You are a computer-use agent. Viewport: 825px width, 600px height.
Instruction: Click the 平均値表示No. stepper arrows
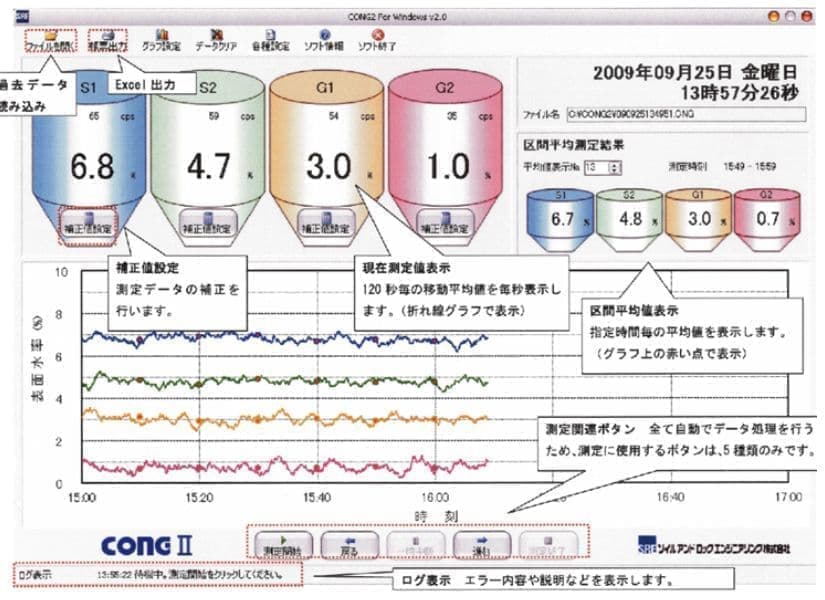point(616,167)
